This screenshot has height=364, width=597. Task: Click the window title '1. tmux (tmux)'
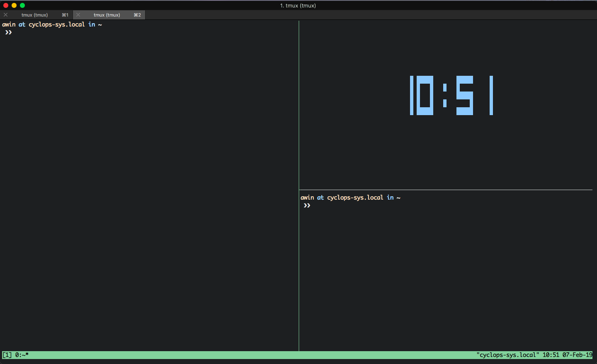(298, 5)
